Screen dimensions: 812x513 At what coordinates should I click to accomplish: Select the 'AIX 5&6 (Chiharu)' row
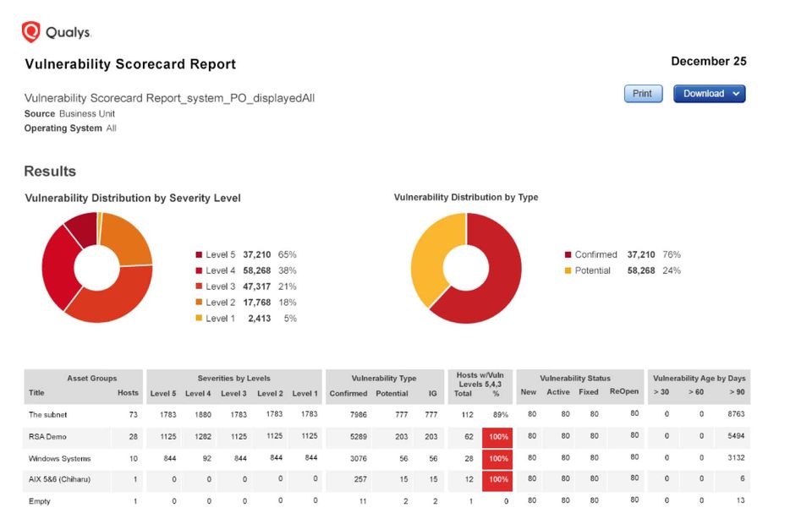[387, 480]
